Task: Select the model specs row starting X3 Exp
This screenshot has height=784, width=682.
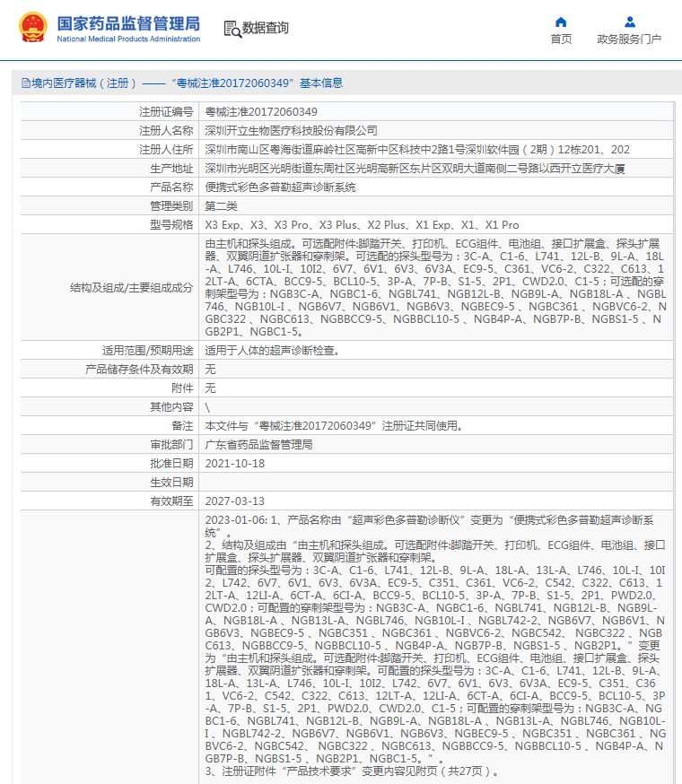Action: [362, 225]
